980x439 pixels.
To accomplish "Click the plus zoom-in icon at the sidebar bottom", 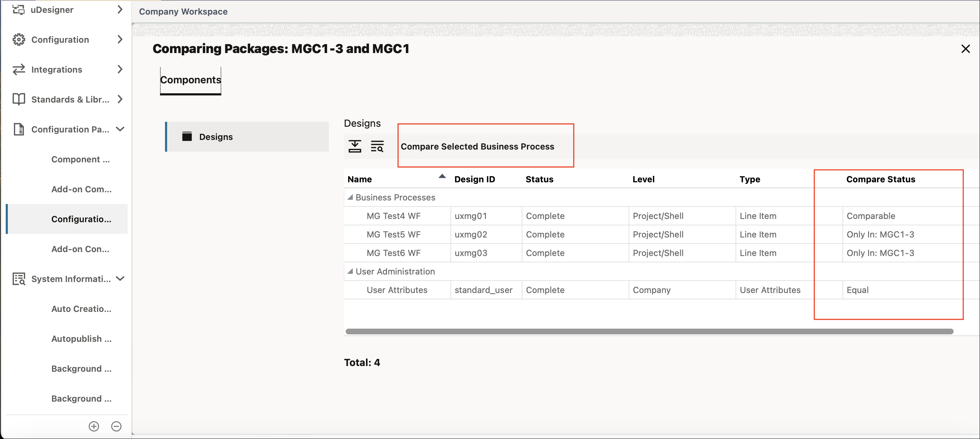I will (x=94, y=426).
